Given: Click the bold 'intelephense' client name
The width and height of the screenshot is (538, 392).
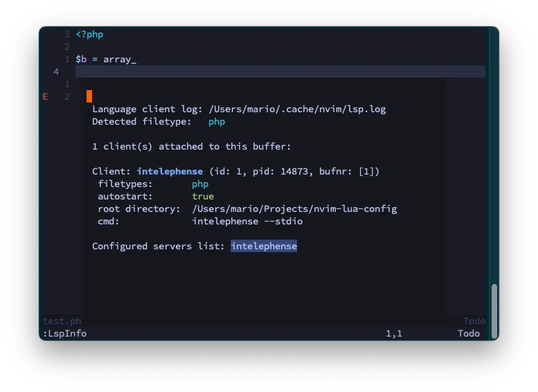Looking at the screenshot, I should (x=170, y=171).
